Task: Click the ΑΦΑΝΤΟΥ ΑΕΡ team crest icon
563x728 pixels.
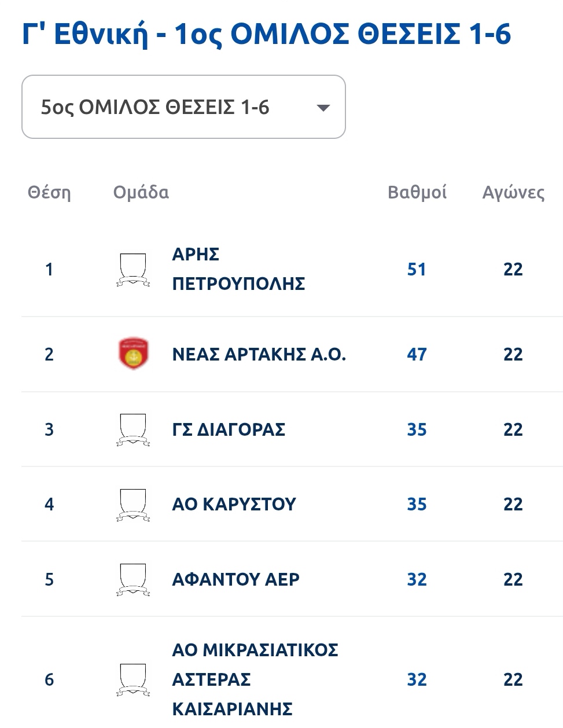Action: 133,579
